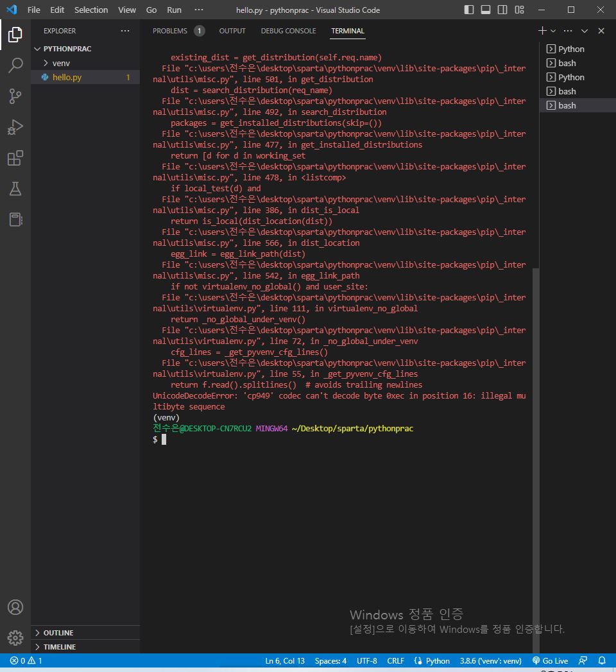Open the Testing flask icon

(x=15, y=189)
